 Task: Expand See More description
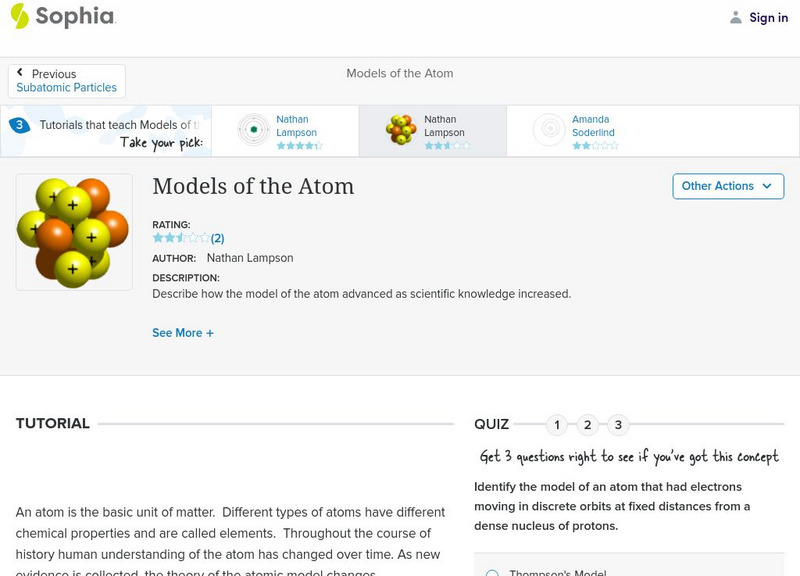tap(183, 333)
